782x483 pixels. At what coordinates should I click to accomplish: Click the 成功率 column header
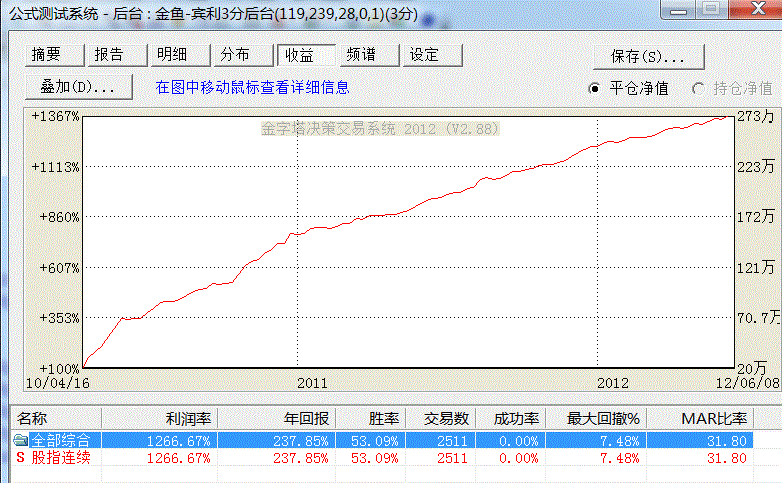pyautogui.click(x=511, y=418)
